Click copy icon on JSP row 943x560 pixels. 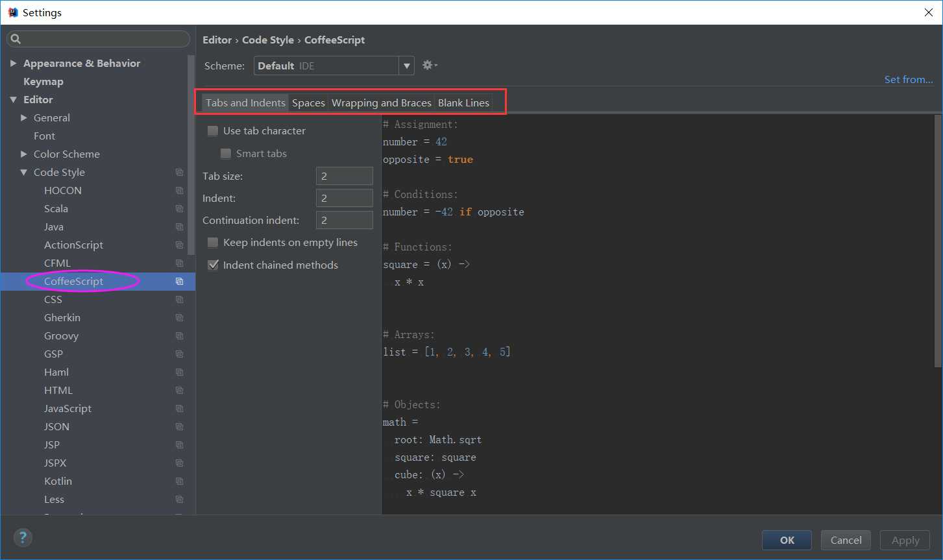180,445
